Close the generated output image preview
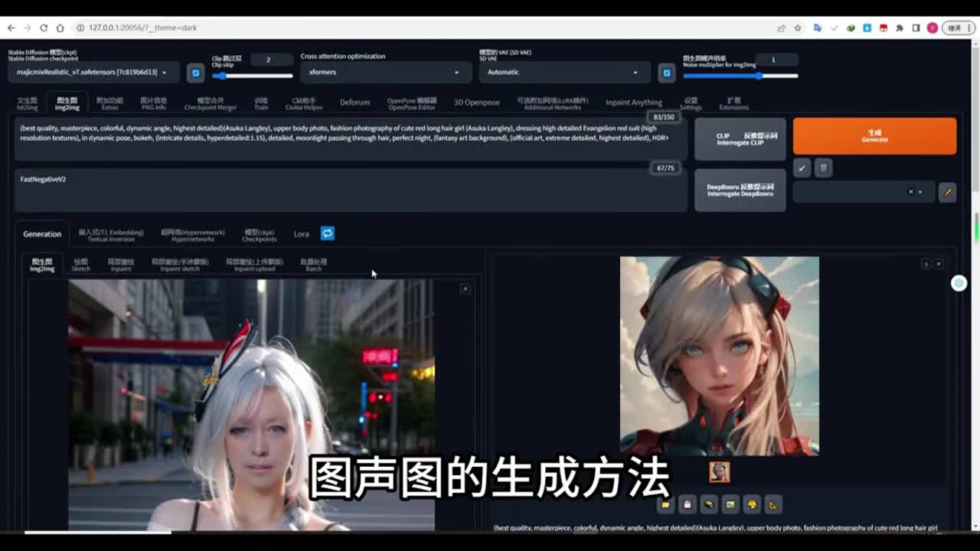This screenshot has width=980, height=551. [939, 264]
